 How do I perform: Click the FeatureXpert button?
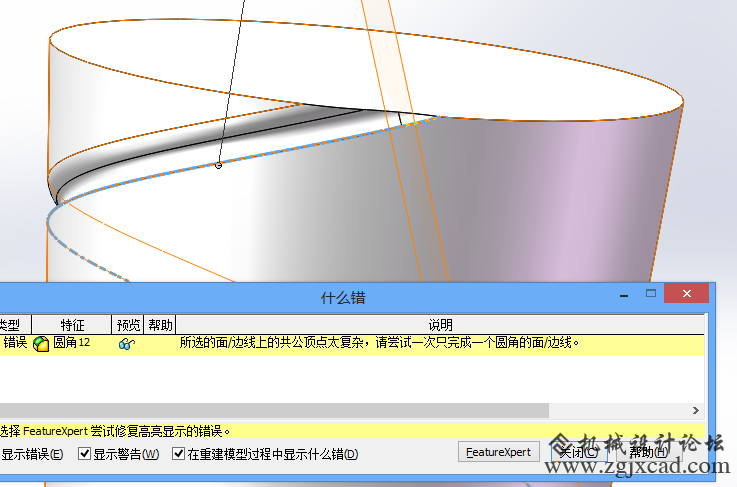[499, 452]
